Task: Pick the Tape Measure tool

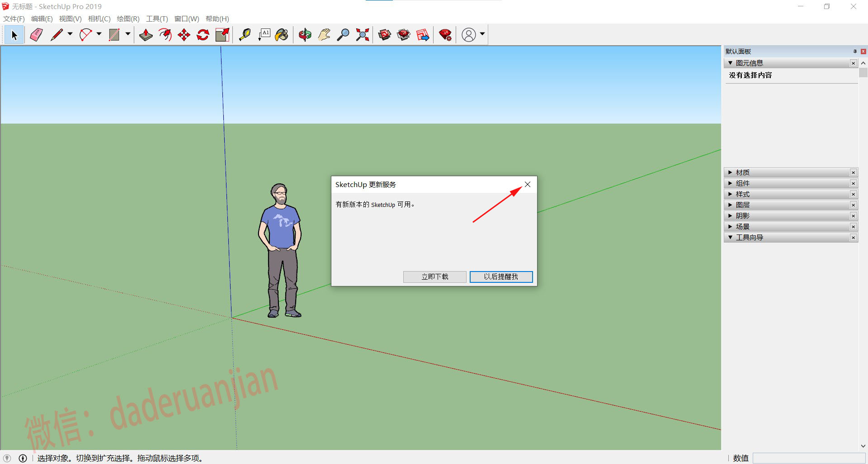Action: (245, 35)
